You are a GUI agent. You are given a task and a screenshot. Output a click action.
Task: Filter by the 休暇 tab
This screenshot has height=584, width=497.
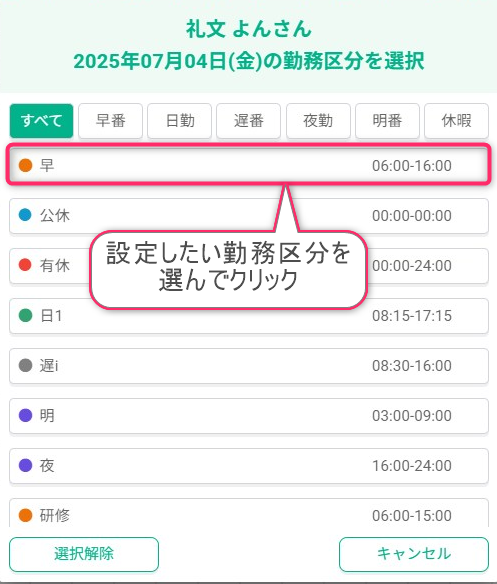point(456,121)
